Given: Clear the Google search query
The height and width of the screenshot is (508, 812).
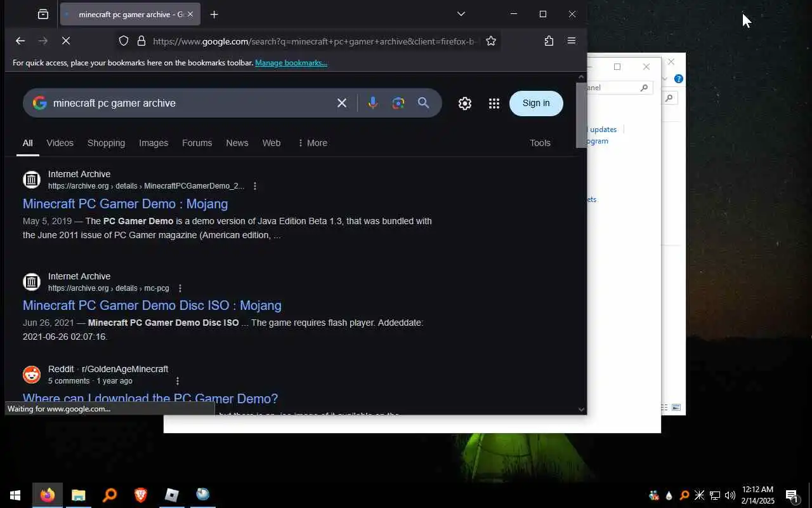Looking at the screenshot, I should tap(342, 103).
